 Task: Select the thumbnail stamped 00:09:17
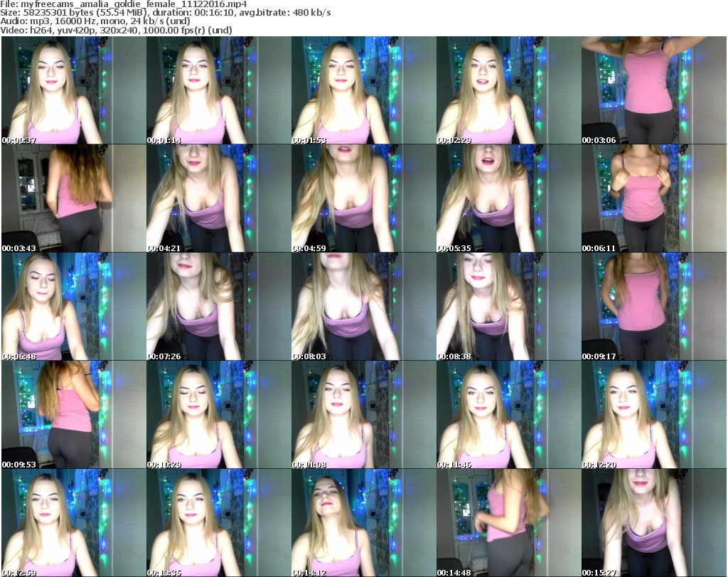click(653, 307)
